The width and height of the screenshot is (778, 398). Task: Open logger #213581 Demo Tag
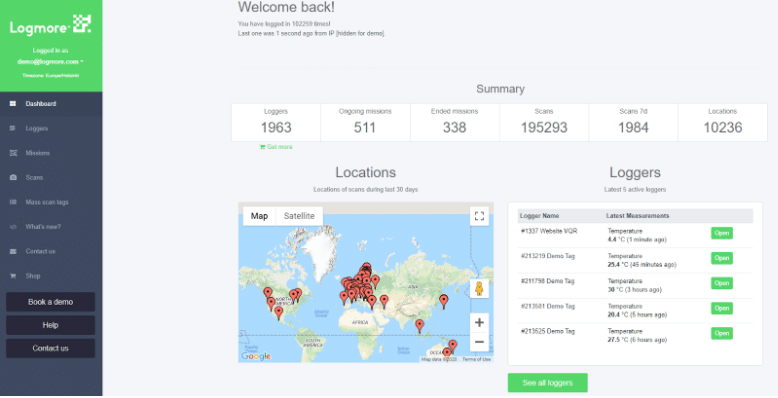point(721,308)
